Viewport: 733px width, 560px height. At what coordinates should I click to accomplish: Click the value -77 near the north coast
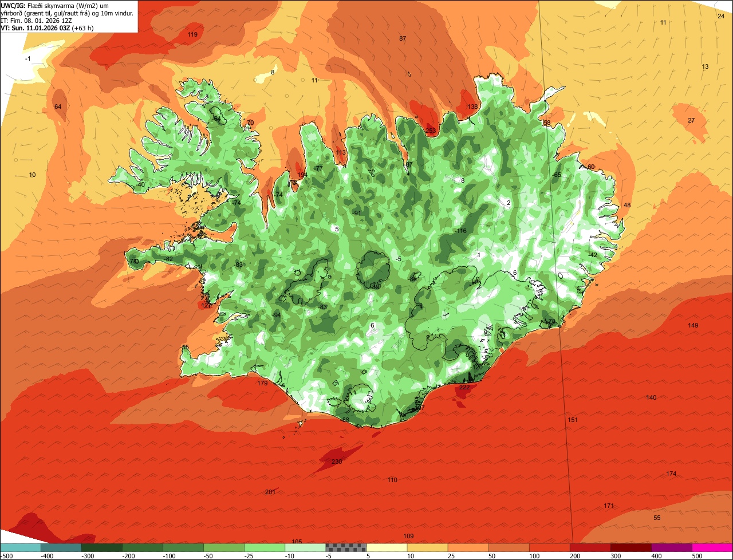(x=318, y=168)
